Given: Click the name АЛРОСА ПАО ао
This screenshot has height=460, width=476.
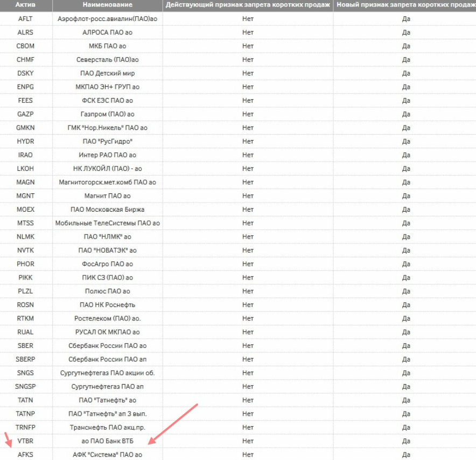Looking at the screenshot, I should [x=108, y=32].
